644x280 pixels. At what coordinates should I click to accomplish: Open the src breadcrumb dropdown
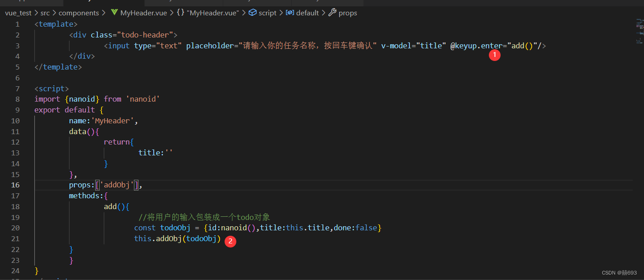pyautogui.click(x=45, y=13)
